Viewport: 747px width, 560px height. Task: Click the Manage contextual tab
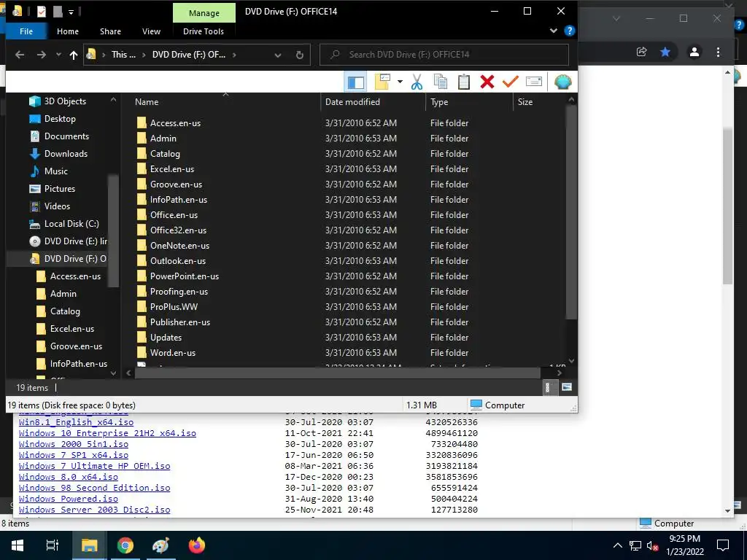pos(204,13)
